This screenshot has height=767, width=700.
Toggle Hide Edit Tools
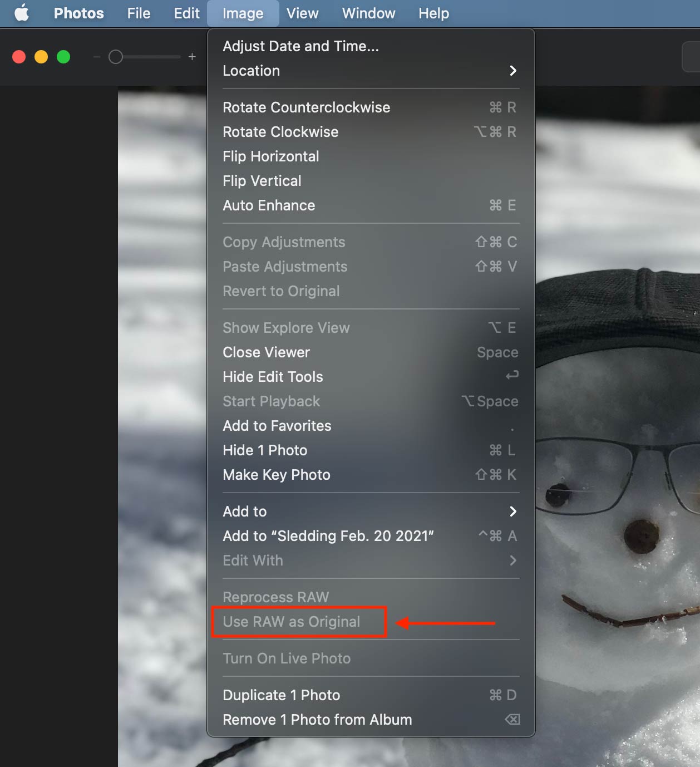click(273, 377)
